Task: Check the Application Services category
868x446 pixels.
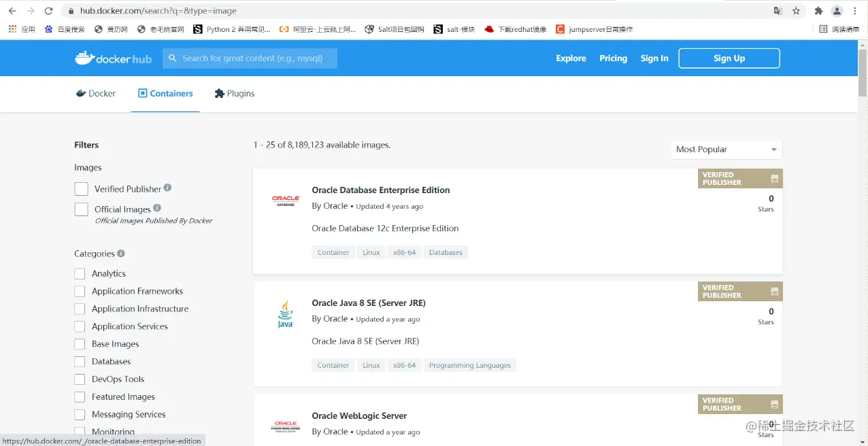Action: click(80, 326)
